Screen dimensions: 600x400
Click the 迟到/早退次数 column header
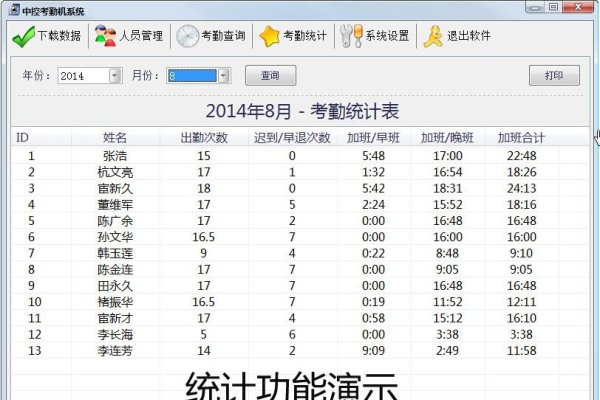pos(292,137)
